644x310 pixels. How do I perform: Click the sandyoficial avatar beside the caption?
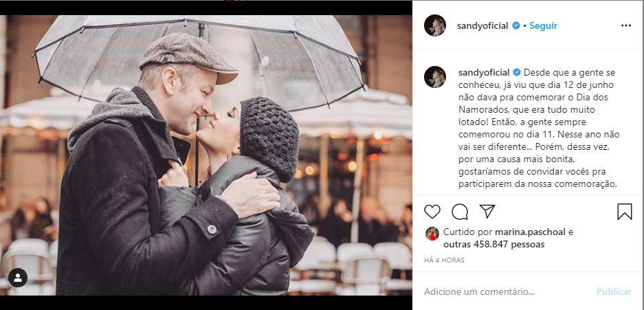coord(435,77)
